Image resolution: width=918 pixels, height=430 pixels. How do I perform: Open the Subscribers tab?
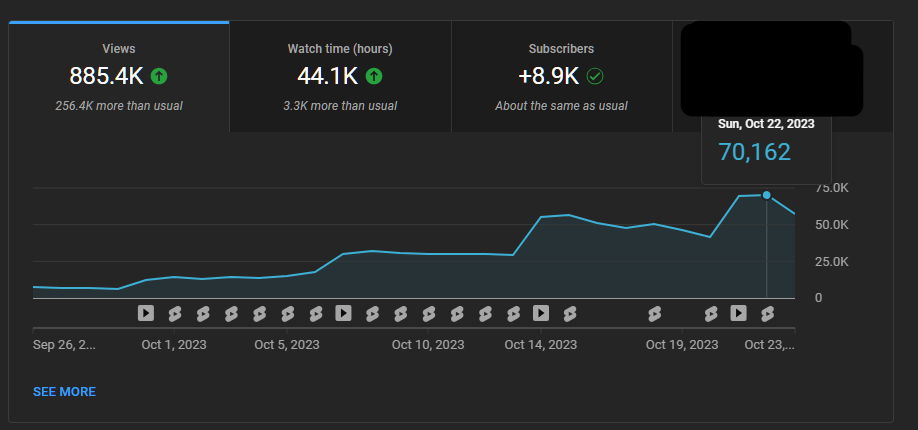click(561, 76)
